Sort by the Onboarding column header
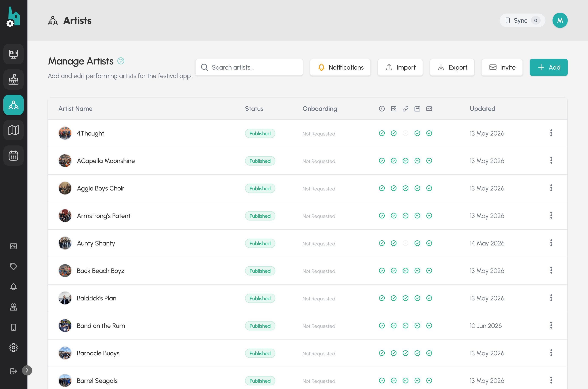 pyautogui.click(x=320, y=109)
